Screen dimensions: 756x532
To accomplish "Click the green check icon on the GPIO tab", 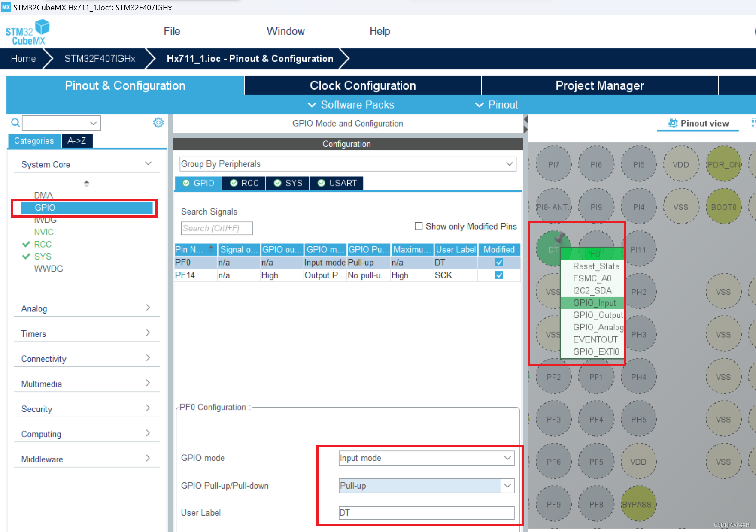I will [x=186, y=183].
